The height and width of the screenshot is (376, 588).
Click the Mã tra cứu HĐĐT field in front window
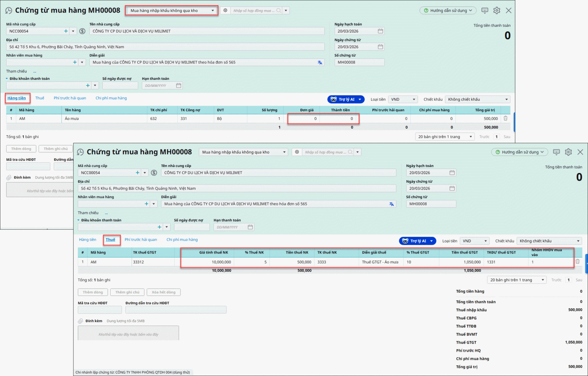pyautogui.click(x=100, y=310)
